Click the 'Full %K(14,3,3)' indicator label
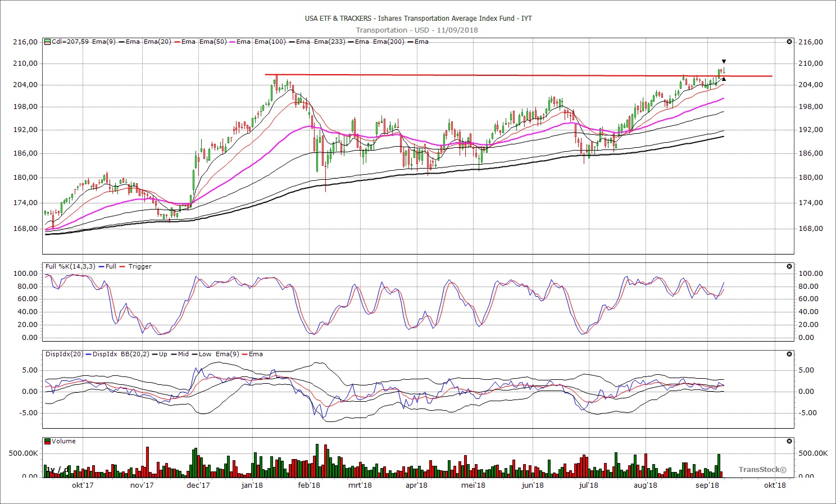 (x=70, y=266)
